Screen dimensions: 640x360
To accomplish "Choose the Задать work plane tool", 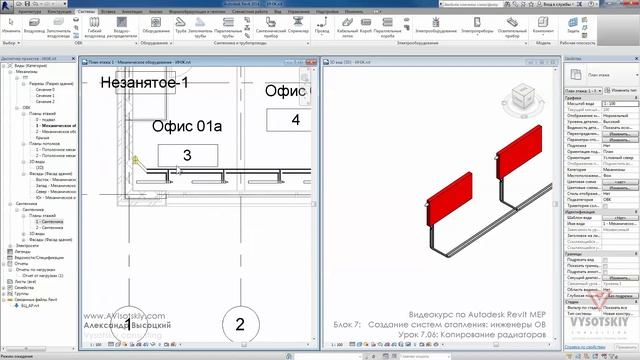I will pyautogui.click(x=573, y=25).
